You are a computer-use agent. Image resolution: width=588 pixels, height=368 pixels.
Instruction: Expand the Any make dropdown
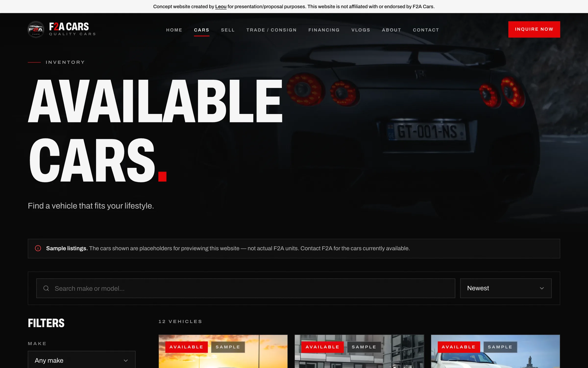click(x=82, y=360)
